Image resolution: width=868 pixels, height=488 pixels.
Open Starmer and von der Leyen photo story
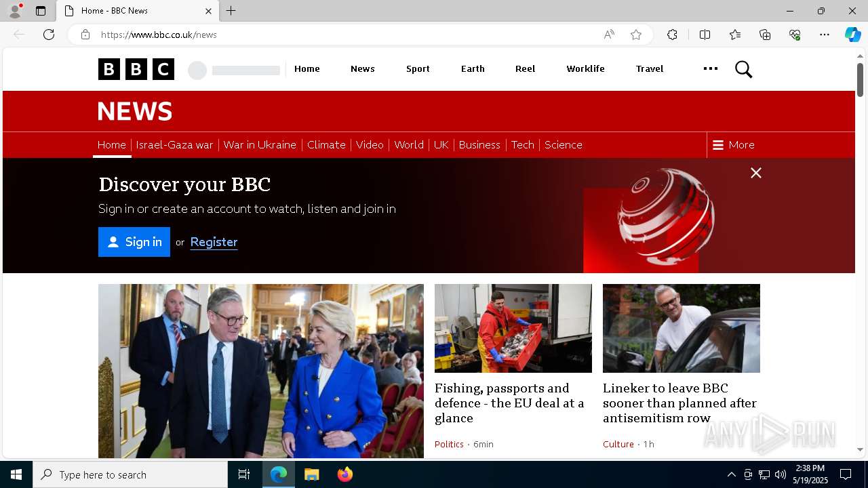pyautogui.click(x=261, y=371)
